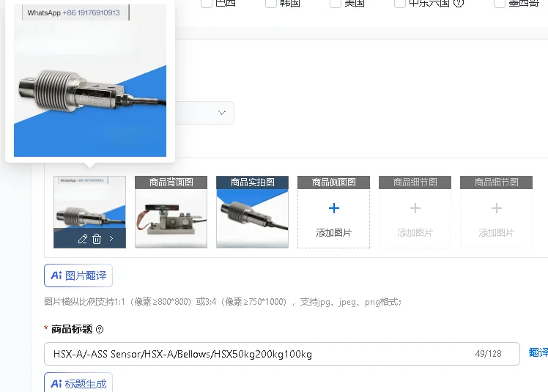Viewport: 548px width, 392px height.
Task: Click into the 商品标题 text field
Action: pyautogui.click(x=281, y=354)
